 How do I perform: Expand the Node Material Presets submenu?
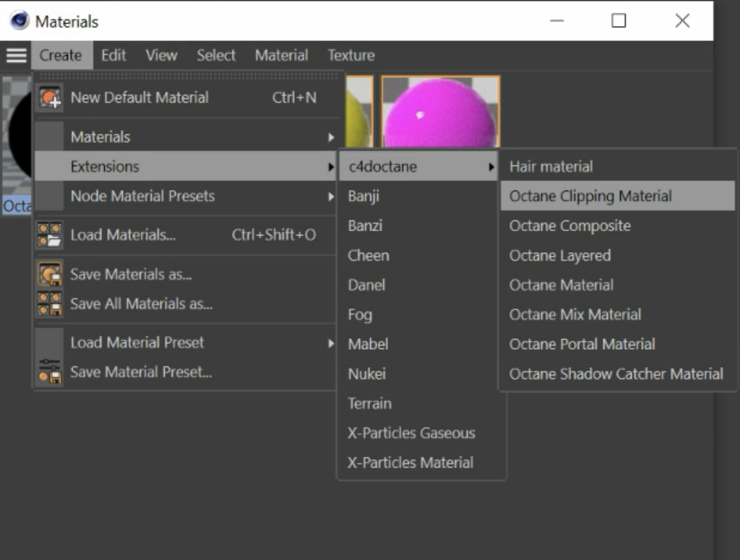click(x=331, y=196)
